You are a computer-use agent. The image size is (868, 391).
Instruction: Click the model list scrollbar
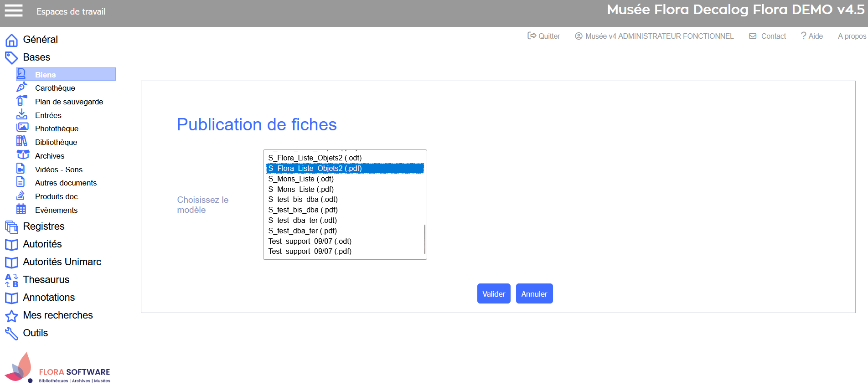click(x=424, y=239)
